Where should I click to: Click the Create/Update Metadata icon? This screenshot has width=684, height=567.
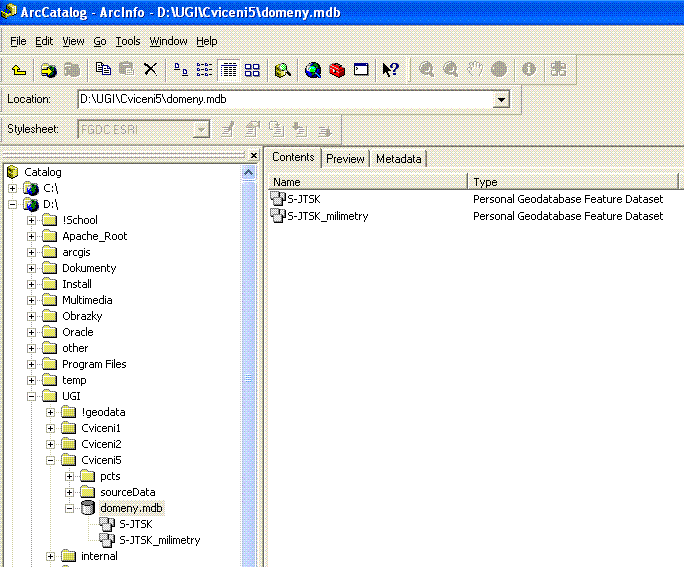click(x=276, y=129)
